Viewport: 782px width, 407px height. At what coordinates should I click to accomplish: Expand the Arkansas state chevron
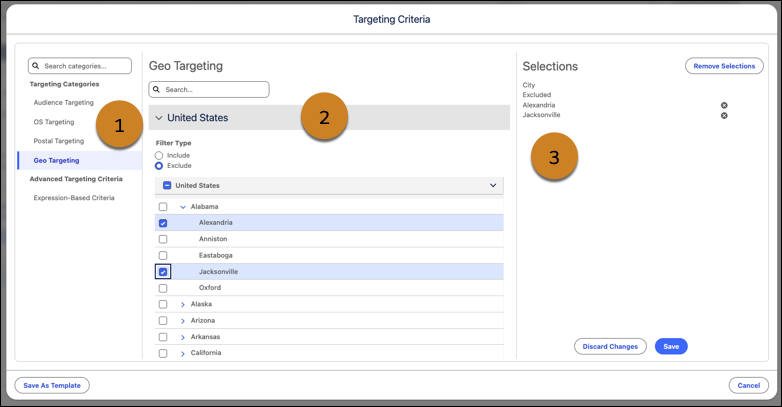click(x=183, y=337)
